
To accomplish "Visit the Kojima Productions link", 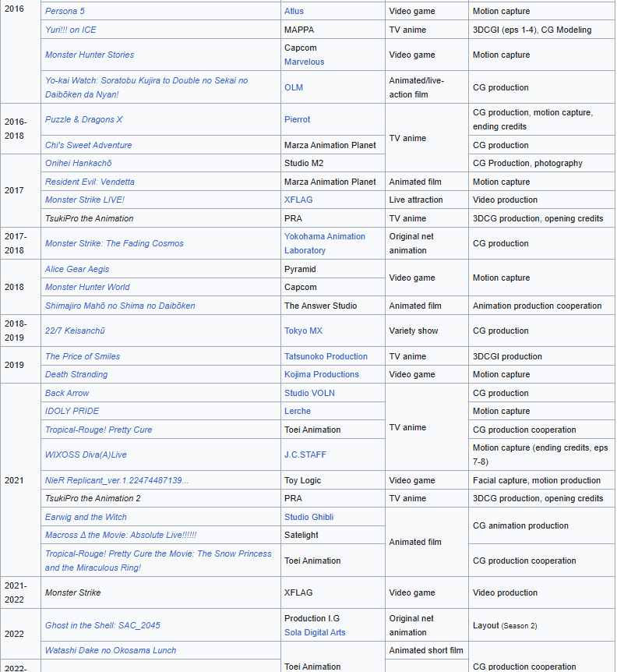I will pyautogui.click(x=322, y=374).
